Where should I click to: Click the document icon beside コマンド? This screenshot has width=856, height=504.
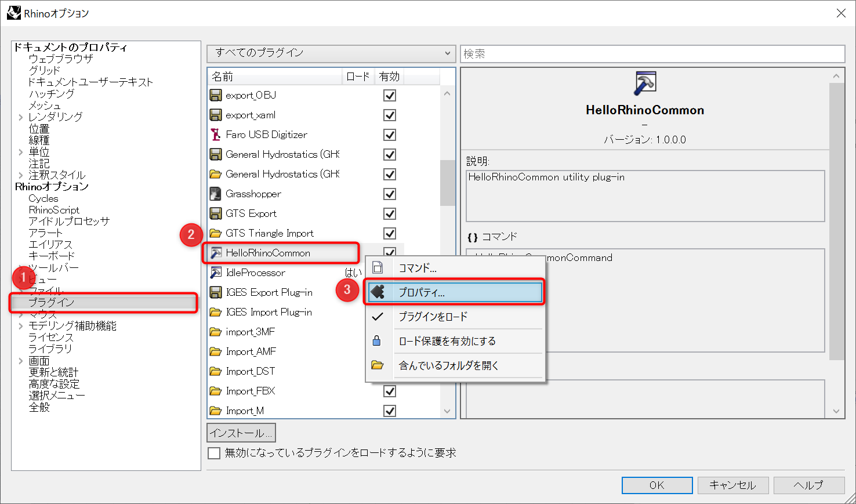click(378, 267)
